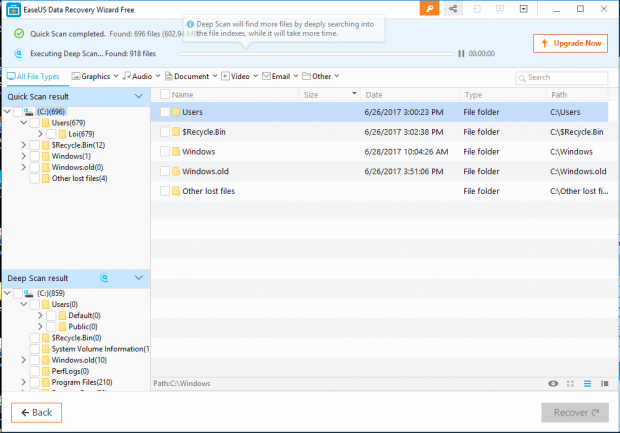The width and height of the screenshot is (620, 433).
Task: Pause the deep scan
Action: (461, 54)
